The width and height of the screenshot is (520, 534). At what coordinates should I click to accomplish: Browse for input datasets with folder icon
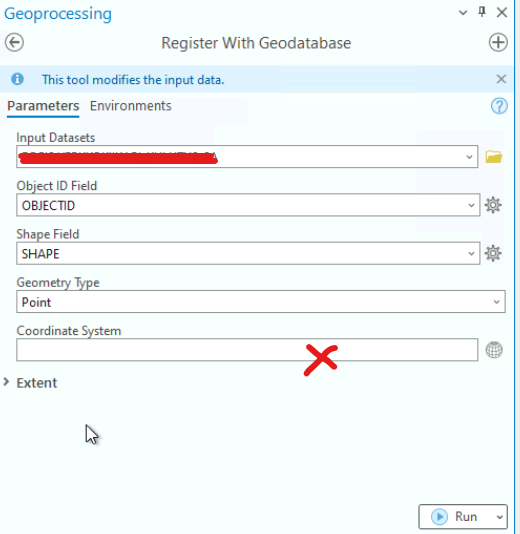point(494,157)
